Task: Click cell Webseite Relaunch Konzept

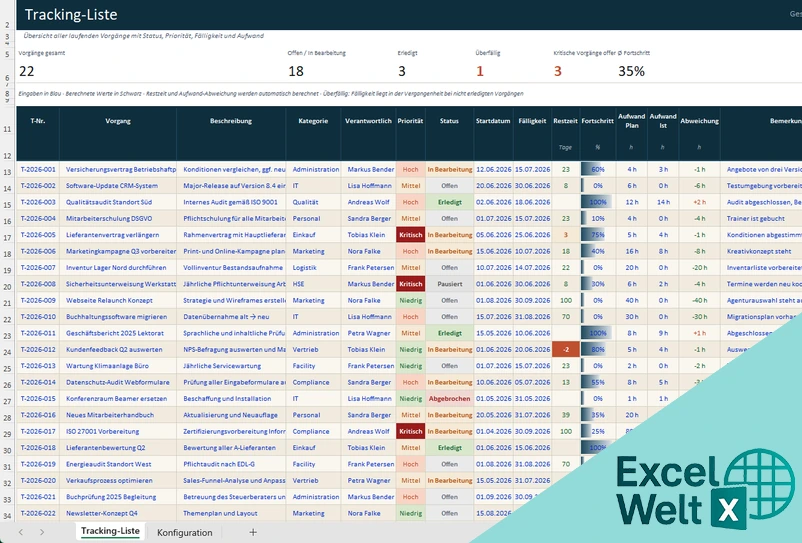Action: click(118, 300)
